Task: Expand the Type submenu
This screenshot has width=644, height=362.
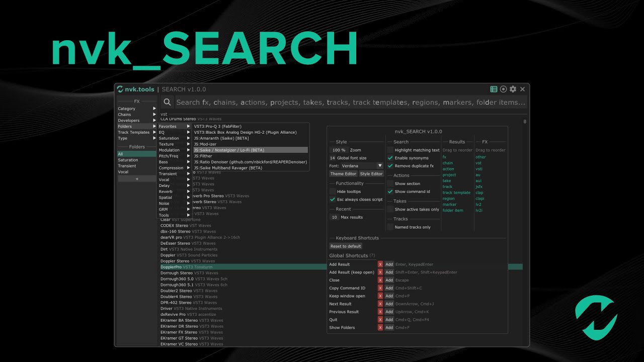Action: pyautogui.click(x=137, y=138)
